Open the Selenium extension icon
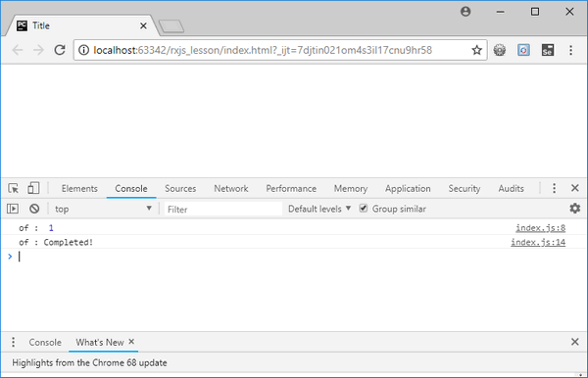588x378 pixels. [548, 50]
